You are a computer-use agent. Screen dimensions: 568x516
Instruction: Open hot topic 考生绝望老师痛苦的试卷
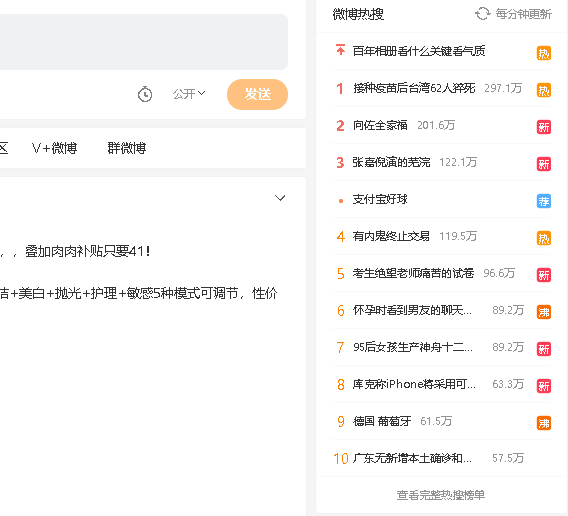(x=413, y=273)
